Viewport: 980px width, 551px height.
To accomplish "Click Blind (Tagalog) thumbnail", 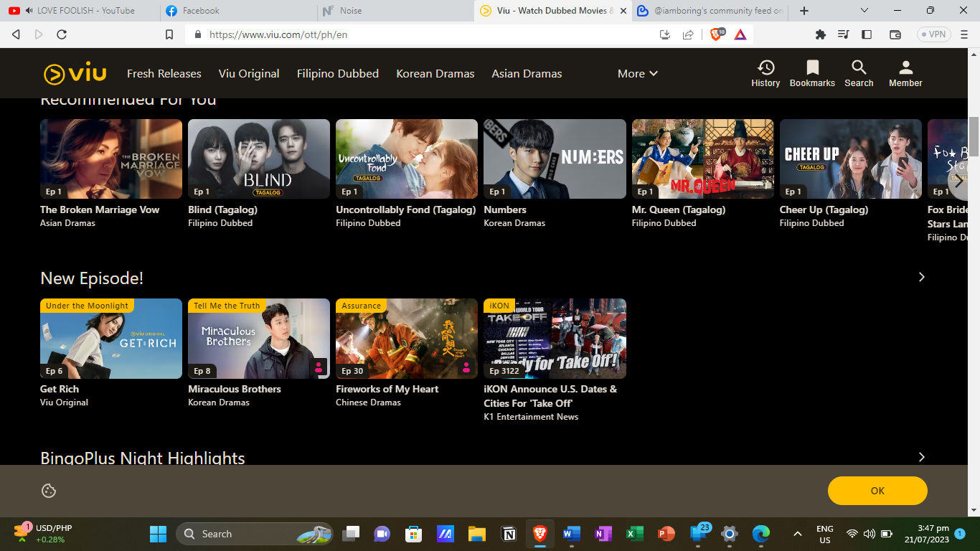I will click(259, 159).
